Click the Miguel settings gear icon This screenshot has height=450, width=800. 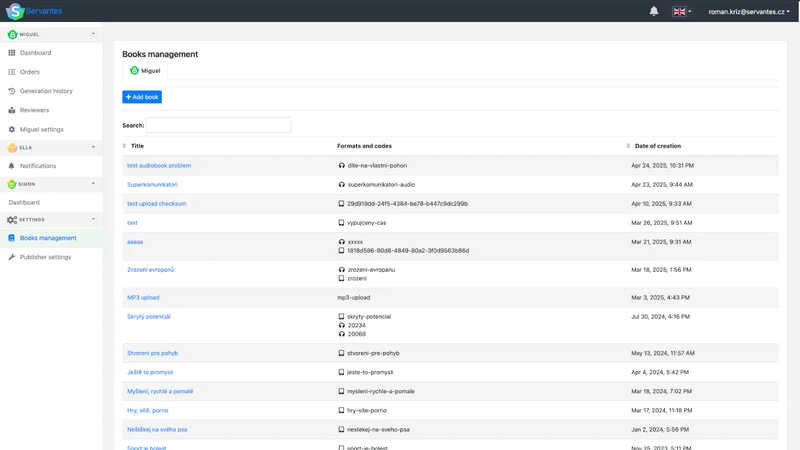pyautogui.click(x=12, y=130)
